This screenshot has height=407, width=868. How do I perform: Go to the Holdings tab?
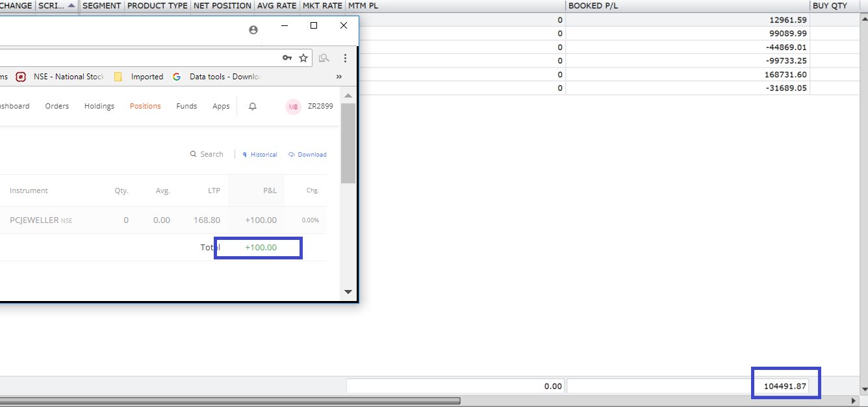[99, 106]
